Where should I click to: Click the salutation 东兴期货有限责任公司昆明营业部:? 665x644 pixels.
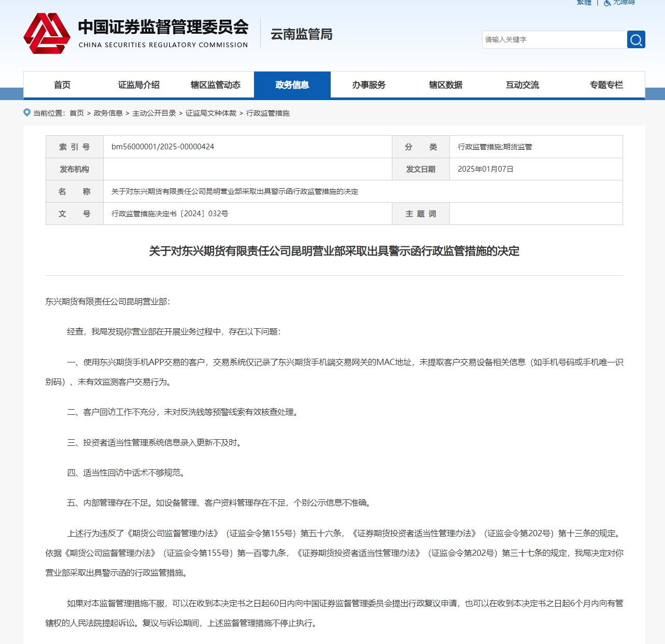click(x=108, y=301)
